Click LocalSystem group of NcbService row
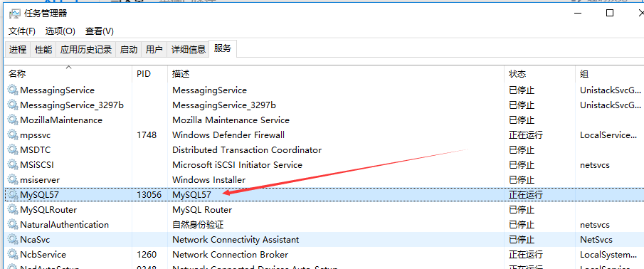644x269 pixels. [608, 255]
